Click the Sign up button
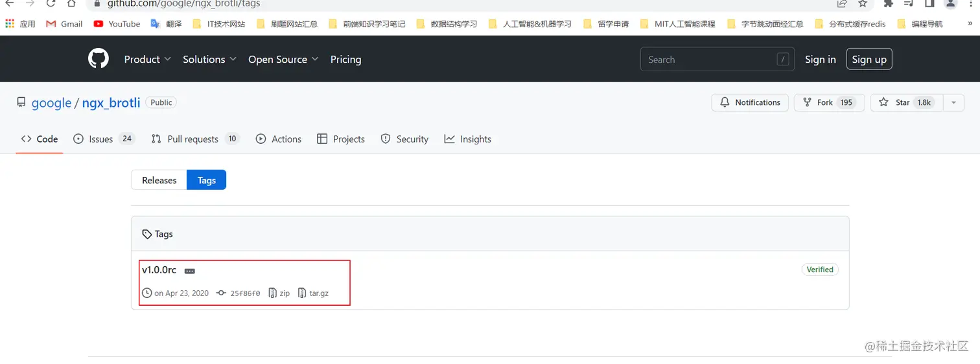This screenshot has width=980, height=364. pyautogui.click(x=869, y=59)
